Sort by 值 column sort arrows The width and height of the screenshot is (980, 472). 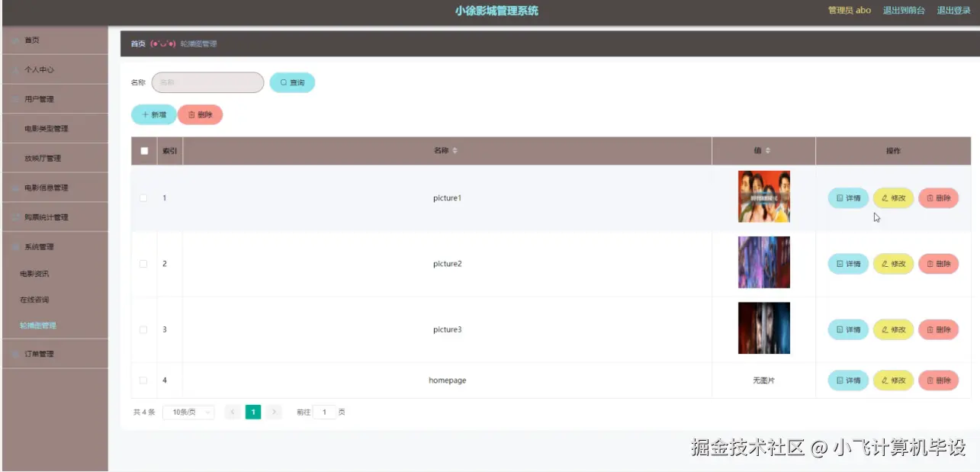tap(768, 151)
